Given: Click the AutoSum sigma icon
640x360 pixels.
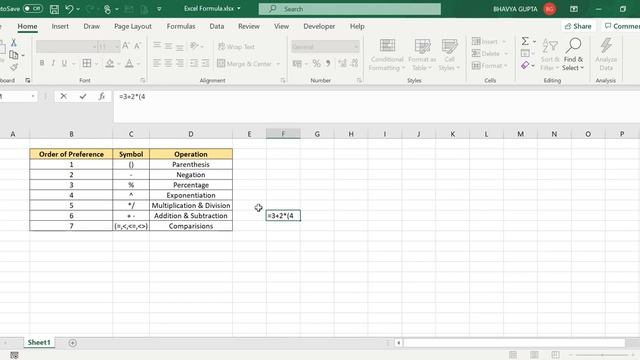Looking at the screenshot, I should 525,41.
